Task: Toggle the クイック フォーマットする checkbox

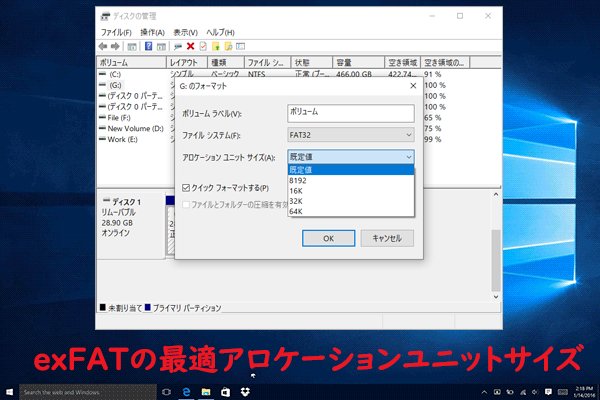Action: coord(186,186)
